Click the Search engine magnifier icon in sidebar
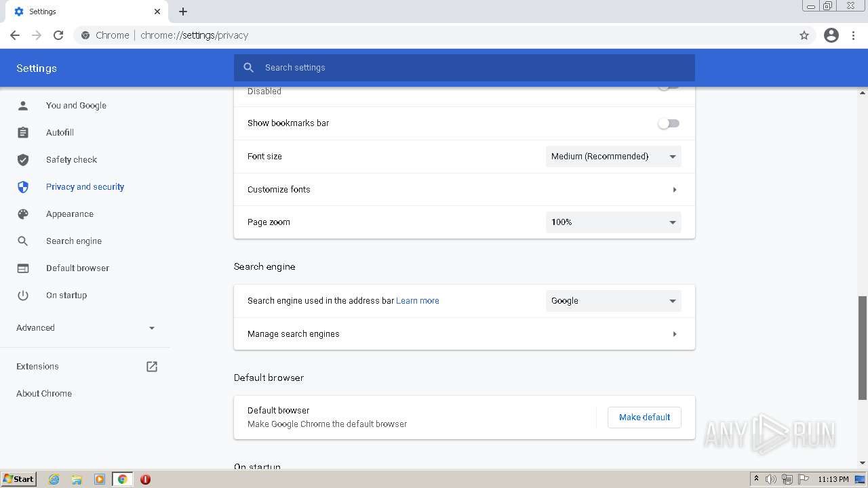The width and height of the screenshot is (868, 488). pyautogui.click(x=23, y=241)
